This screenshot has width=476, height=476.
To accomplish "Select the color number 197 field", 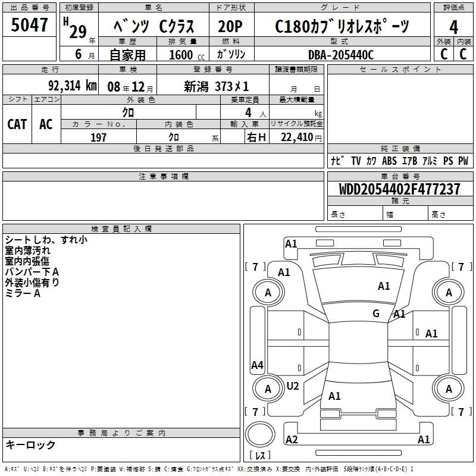I will [x=98, y=137].
